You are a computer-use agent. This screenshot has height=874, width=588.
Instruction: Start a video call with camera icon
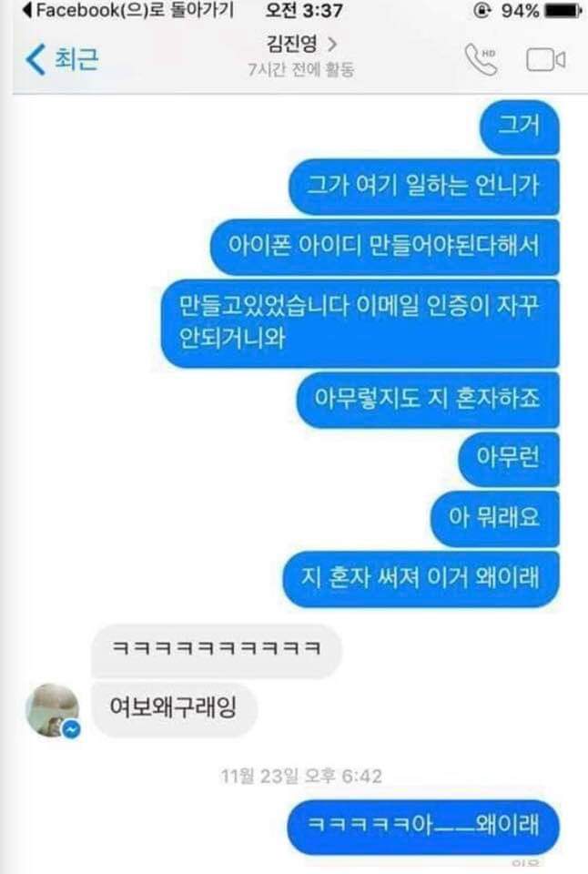(x=545, y=60)
